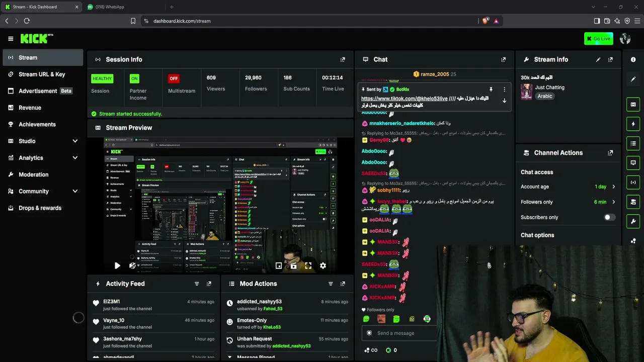This screenshot has width=644, height=362.
Task: Toggle Stream info panel via wrench icon
Action: pos(633,221)
